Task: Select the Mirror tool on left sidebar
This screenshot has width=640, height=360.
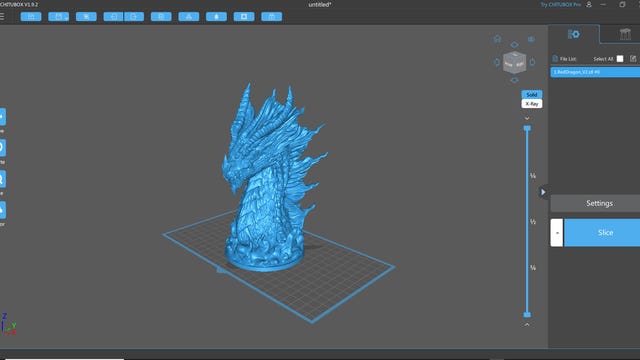Action: [x=2, y=210]
